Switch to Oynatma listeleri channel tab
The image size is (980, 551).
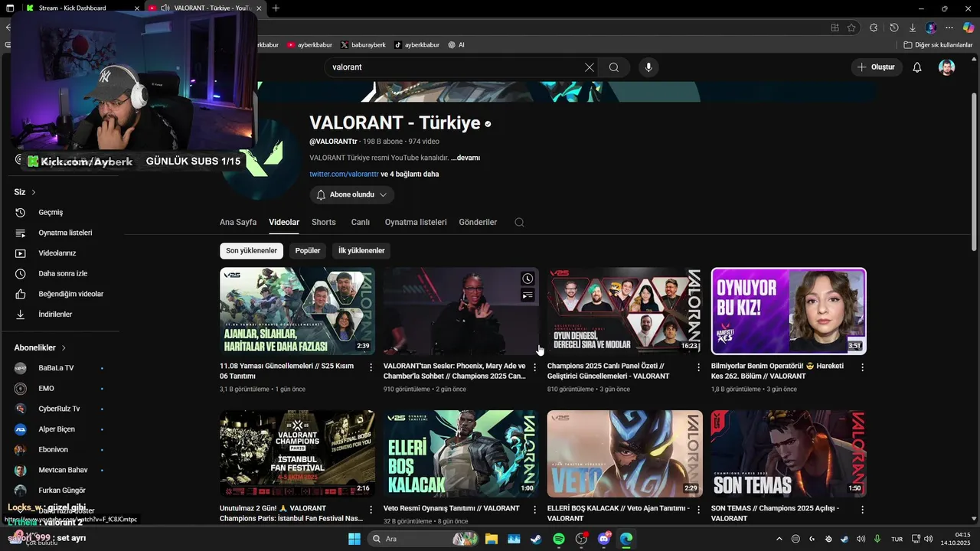click(416, 222)
